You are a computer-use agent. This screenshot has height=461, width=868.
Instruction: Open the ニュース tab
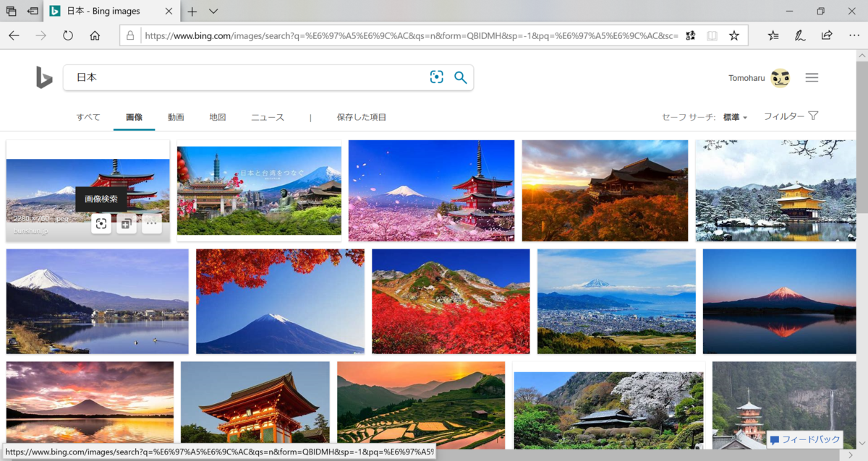268,117
